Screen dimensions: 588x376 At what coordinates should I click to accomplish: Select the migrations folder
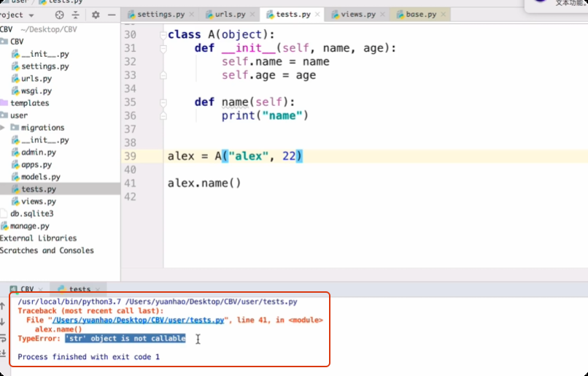click(42, 128)
